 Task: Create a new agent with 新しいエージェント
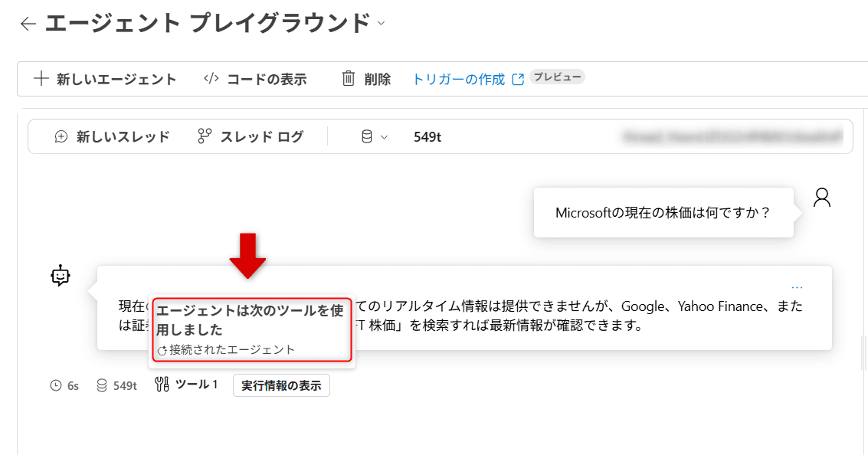pyautogui.click(x=106, y=79)
